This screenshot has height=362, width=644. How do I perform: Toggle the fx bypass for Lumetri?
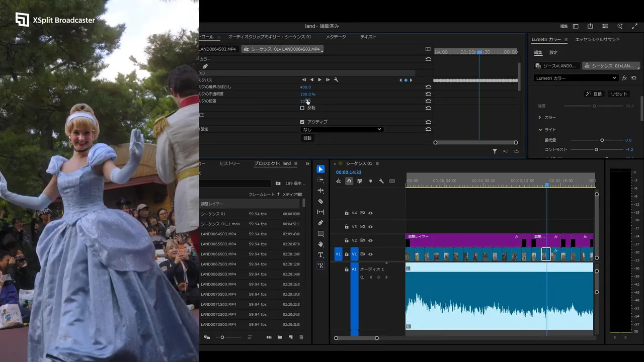tap(624, 78)
